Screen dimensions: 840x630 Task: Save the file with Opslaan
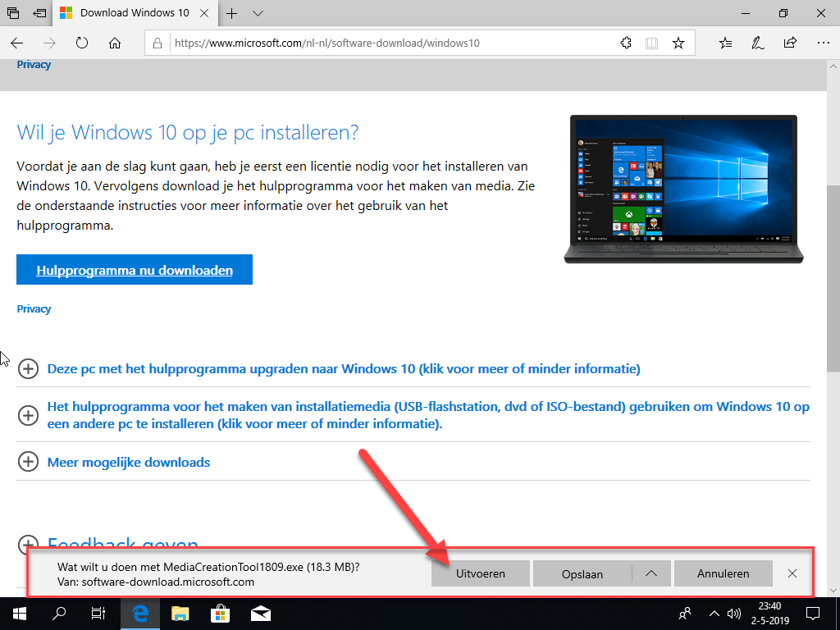click(x=582, y=573)
